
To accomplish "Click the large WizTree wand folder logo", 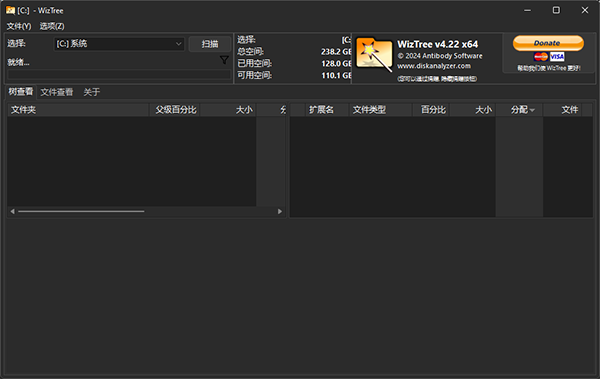I will tap(374, 54).
